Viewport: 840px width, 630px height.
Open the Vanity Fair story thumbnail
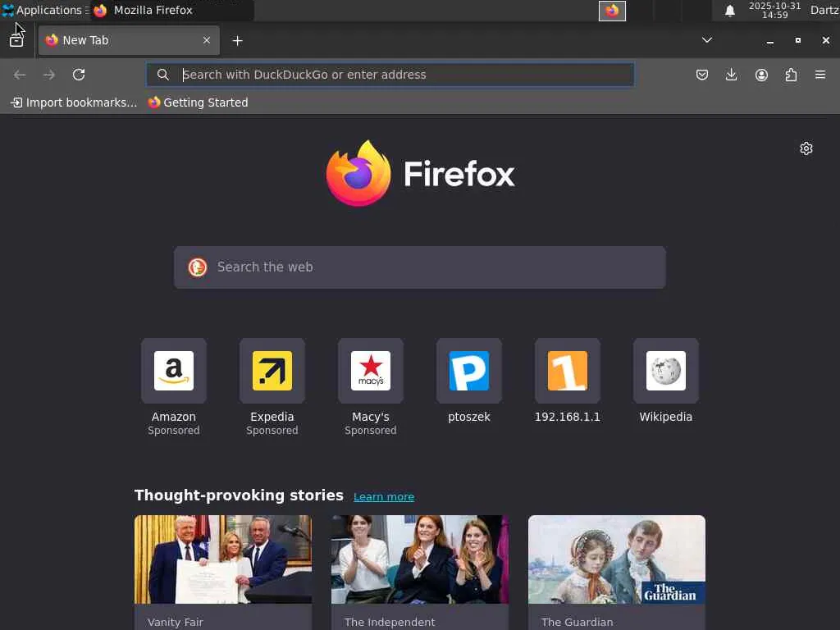(223, 559)
